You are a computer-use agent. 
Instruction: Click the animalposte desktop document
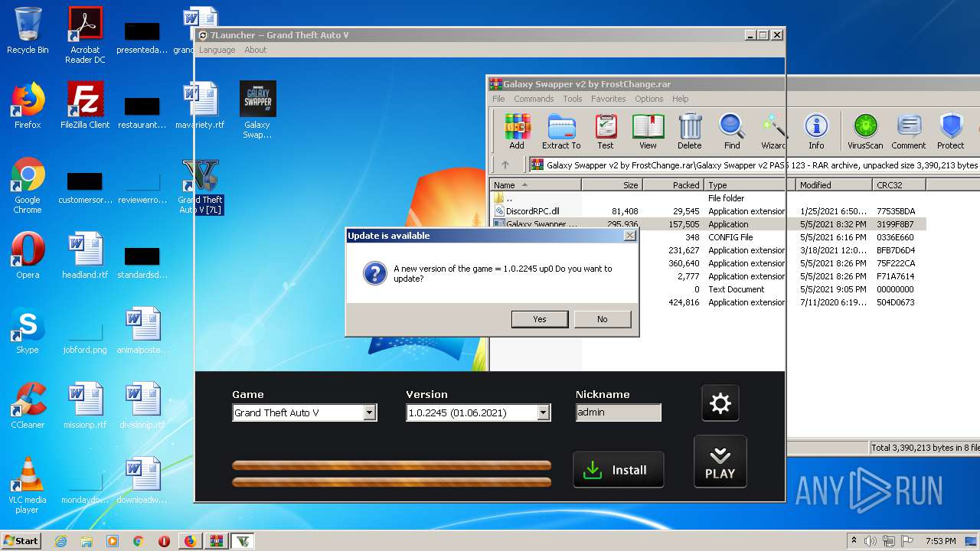click(x=143, y=331)
